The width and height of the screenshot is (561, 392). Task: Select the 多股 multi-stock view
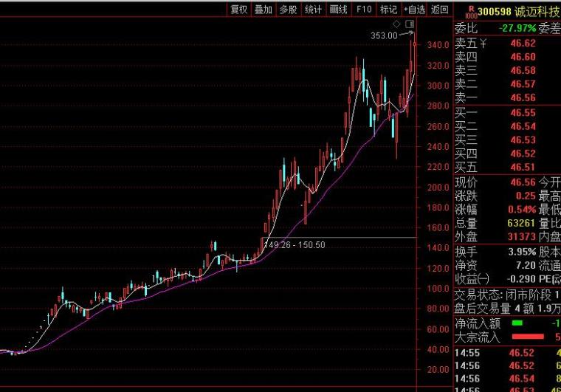289,10
